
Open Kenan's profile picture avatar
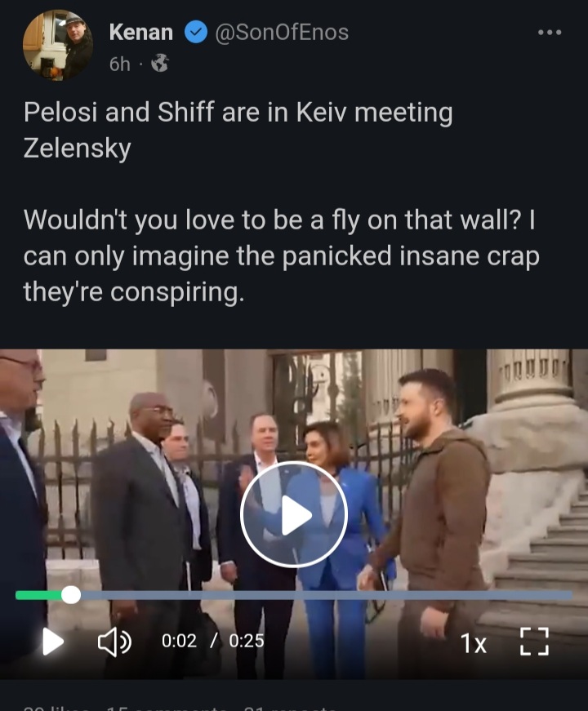tap(58, 45)
